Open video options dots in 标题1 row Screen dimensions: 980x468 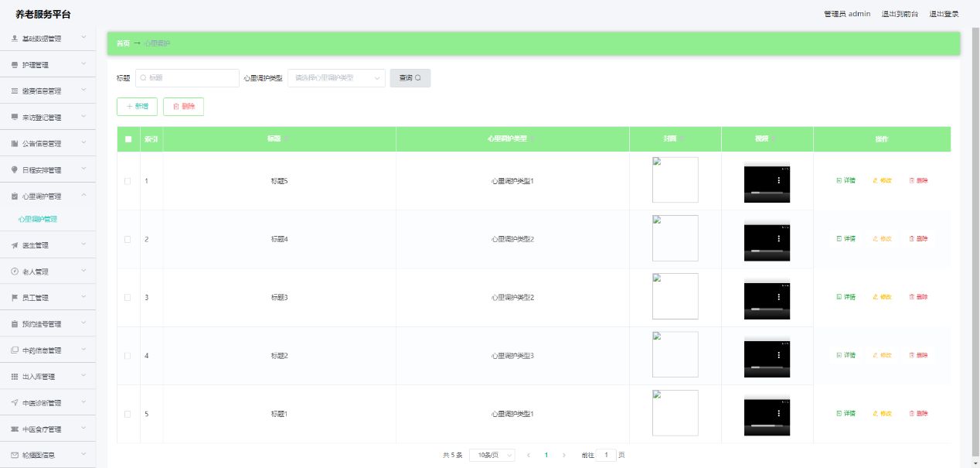click(778, 413)
